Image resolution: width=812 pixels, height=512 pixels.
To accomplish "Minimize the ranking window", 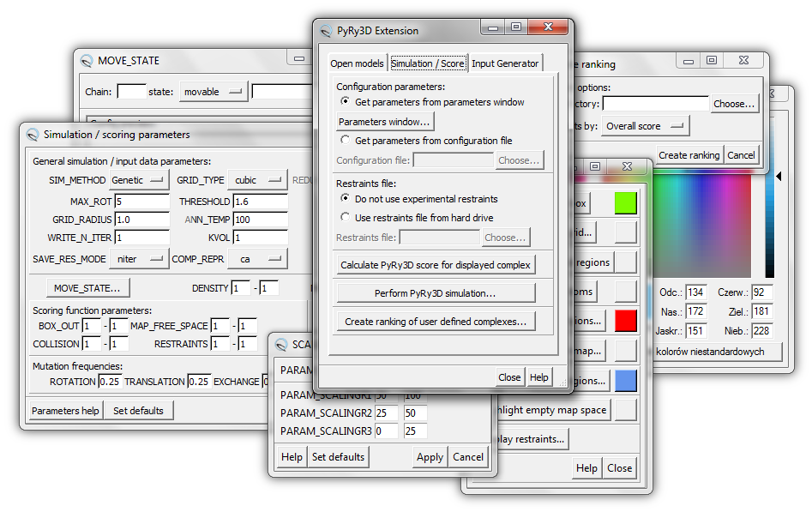I will [689, 61].
